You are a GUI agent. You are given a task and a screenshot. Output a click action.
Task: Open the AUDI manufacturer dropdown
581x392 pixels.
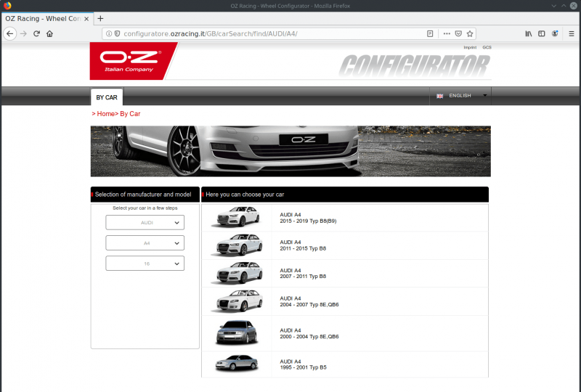(x=145, y=223)
